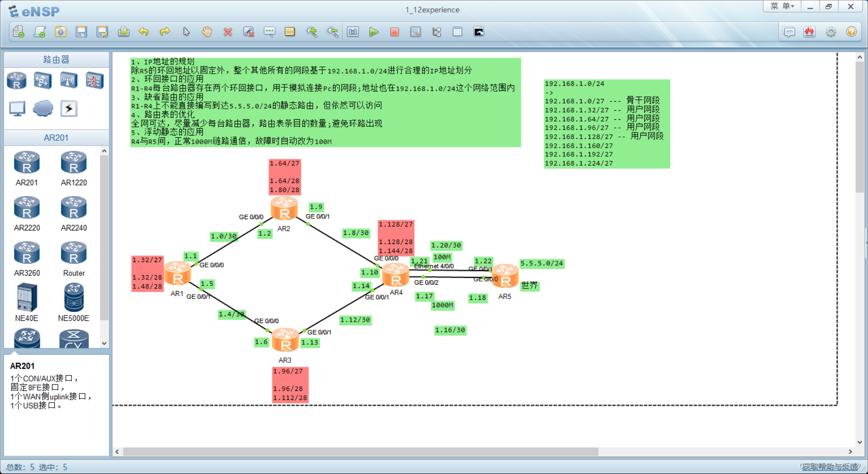Click device list scroll-up arrow
The image size is (868, 474).
point(104,151)
